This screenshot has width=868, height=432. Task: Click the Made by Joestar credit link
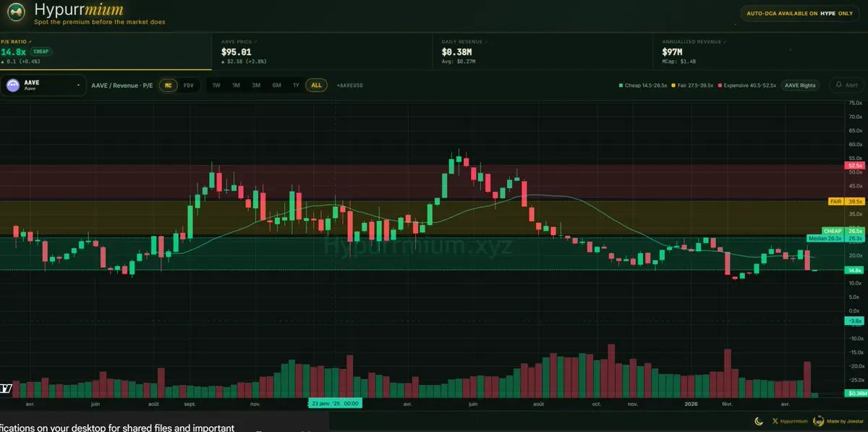point(845,420)
